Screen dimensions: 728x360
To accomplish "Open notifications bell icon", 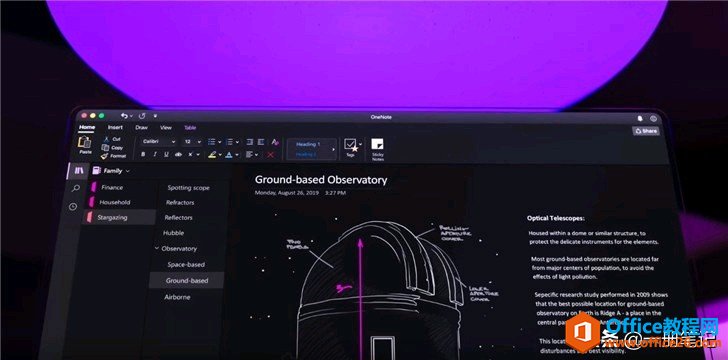I will coord(640,119).
